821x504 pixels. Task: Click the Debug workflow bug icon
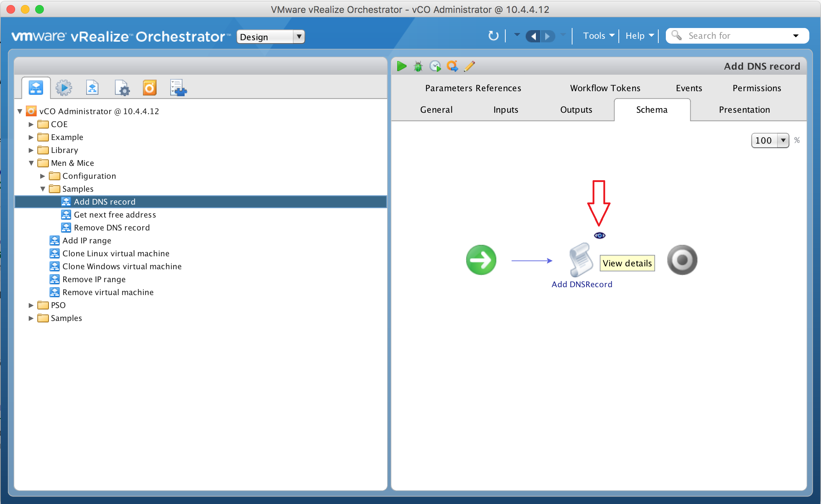pyautogui.click(x=418, y=66)
